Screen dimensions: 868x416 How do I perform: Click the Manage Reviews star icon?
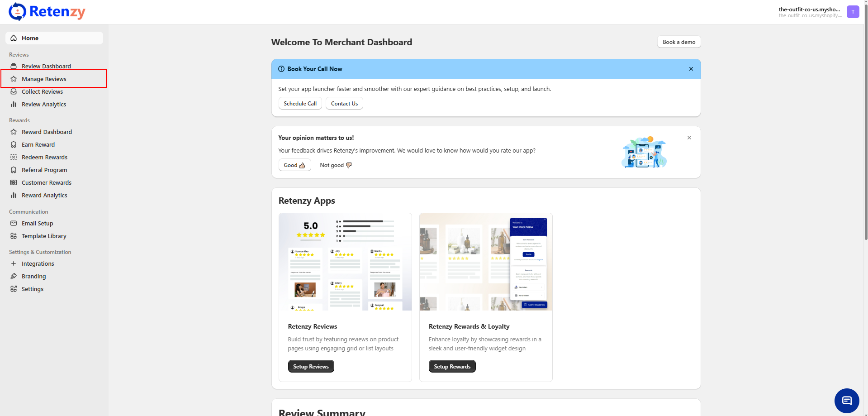pyautogui.click(x=14, y=79)
